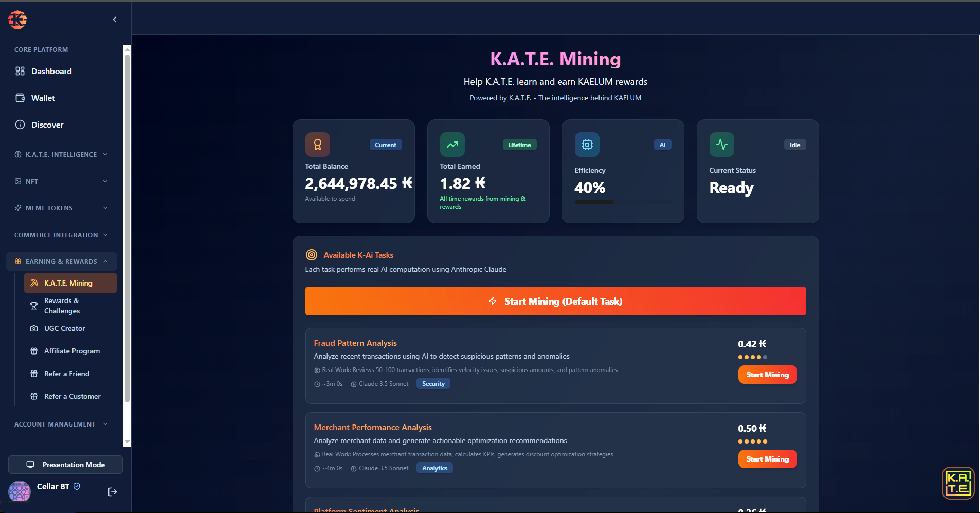Enable Presentation Mode
Image resolution: width=980 pixels, height=513 pixels.
(x=65, y=465)
